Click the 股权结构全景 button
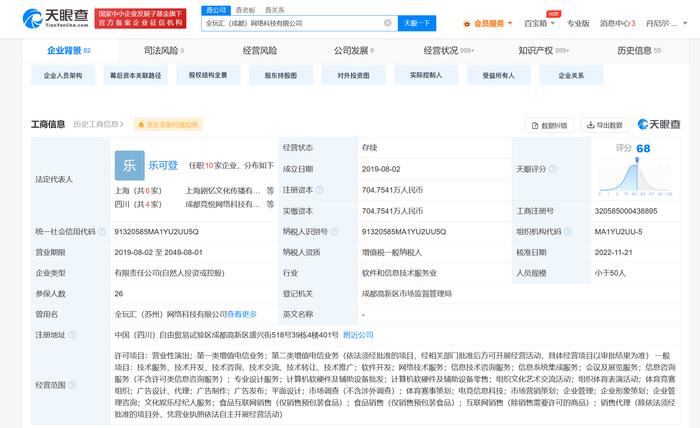Image resolution: width=700 pixels, height=428 pixels. [208, 75]
